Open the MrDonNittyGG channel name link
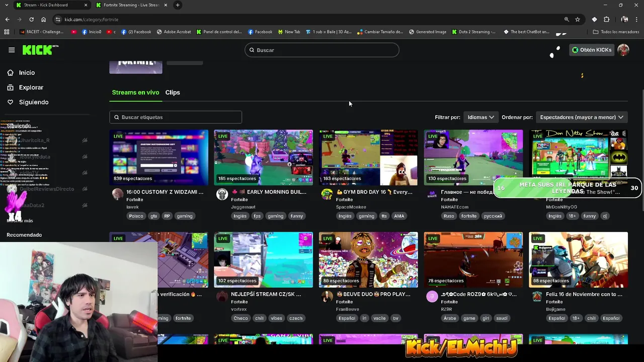644x362 pixels. tap(561, 207)
